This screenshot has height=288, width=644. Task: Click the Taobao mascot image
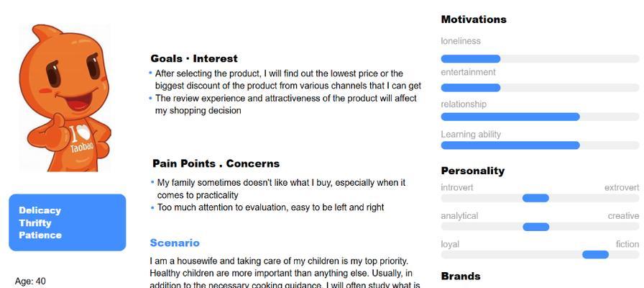(65, 97)
